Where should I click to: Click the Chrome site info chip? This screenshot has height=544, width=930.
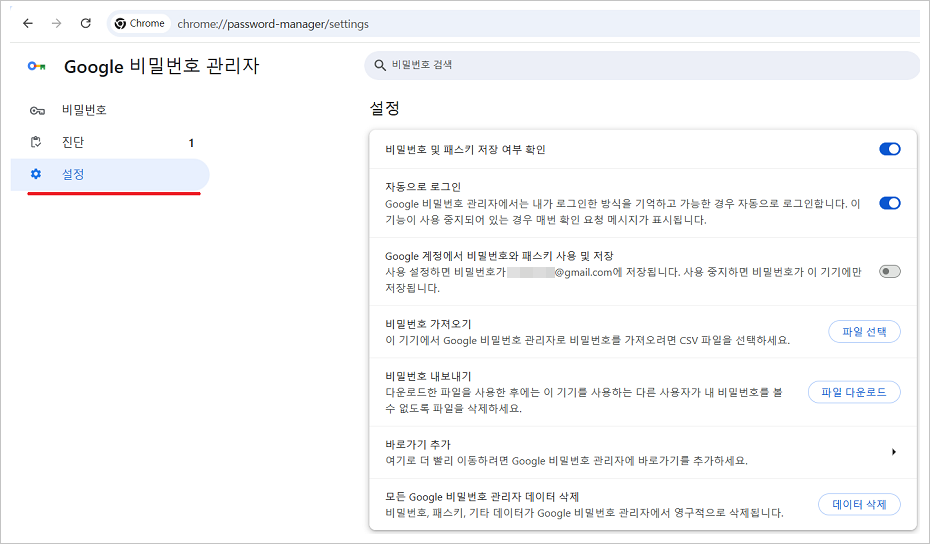(141, 24)
